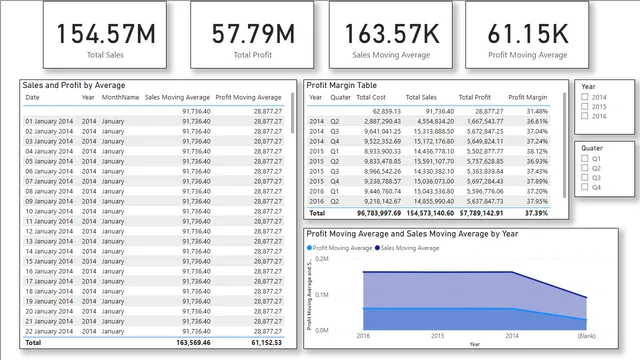Click the 'Quater' slicer title
The width and height of the screenshot is (640, 360).
pyautogui.click(x=592, y=148)
